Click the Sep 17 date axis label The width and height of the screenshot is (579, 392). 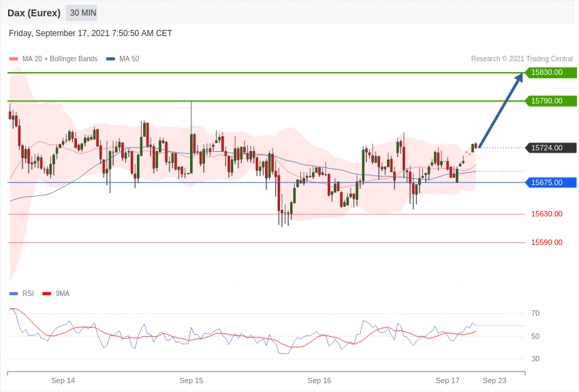pyautogui.click(x=448, y=380)
